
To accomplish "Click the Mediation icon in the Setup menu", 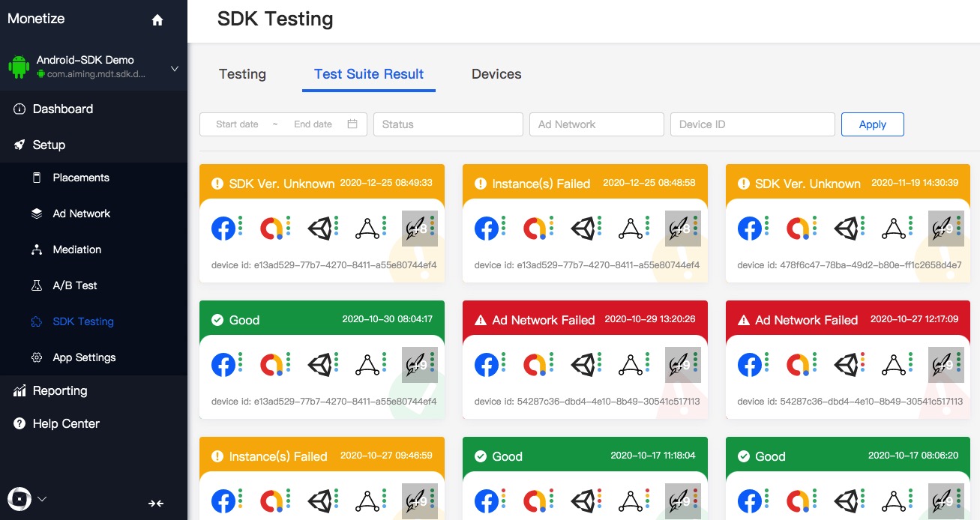I will (37, 250).
